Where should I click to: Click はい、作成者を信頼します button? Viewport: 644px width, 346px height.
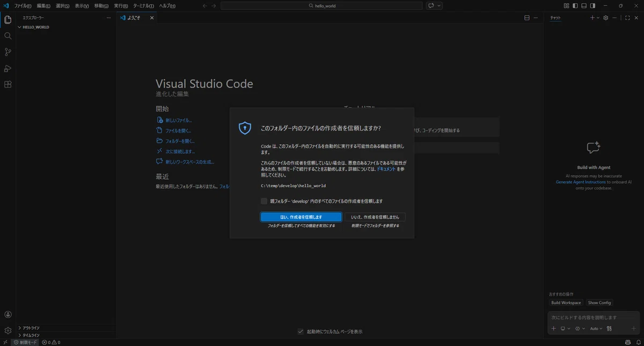[x=301, y=217]
